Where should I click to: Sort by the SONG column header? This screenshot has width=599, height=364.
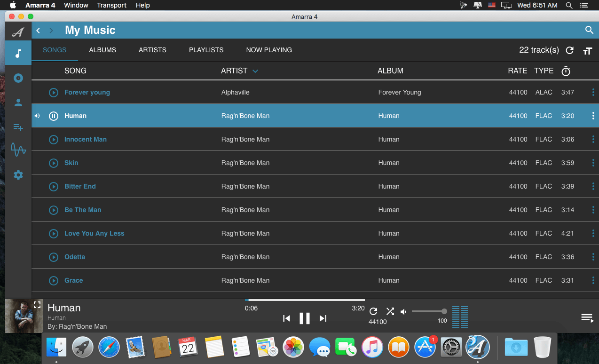coord(75,71)
